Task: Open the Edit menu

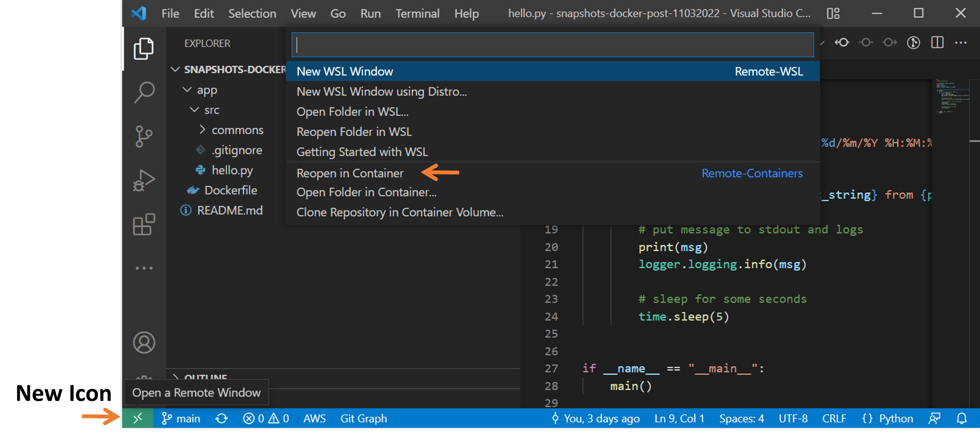Action: 204,13
